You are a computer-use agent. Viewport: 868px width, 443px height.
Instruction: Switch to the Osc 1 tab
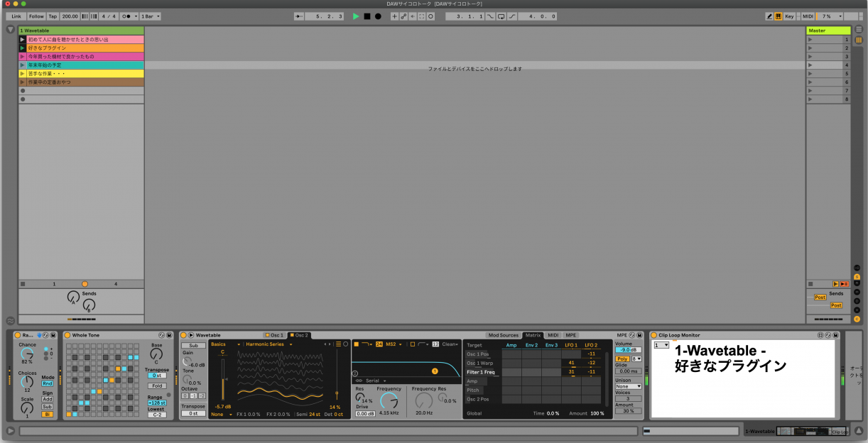(274, 335)
